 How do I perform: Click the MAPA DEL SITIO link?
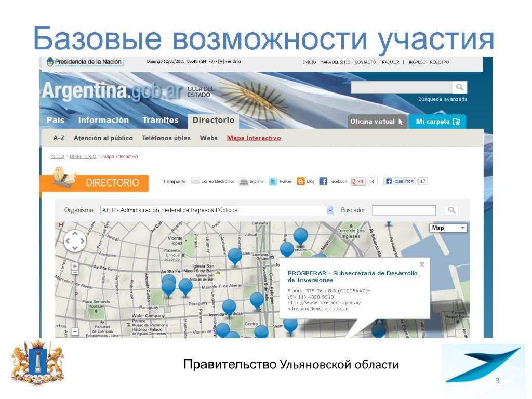335,62
